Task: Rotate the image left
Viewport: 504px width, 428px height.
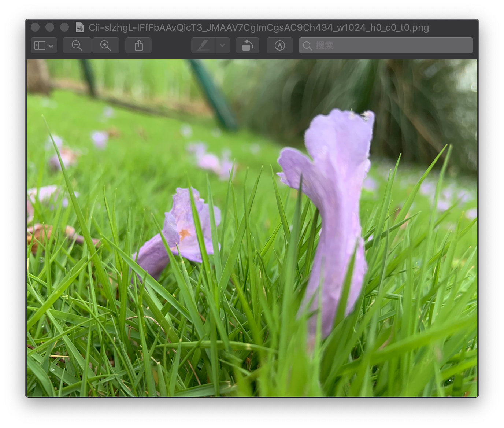Action: coord(248,45)
